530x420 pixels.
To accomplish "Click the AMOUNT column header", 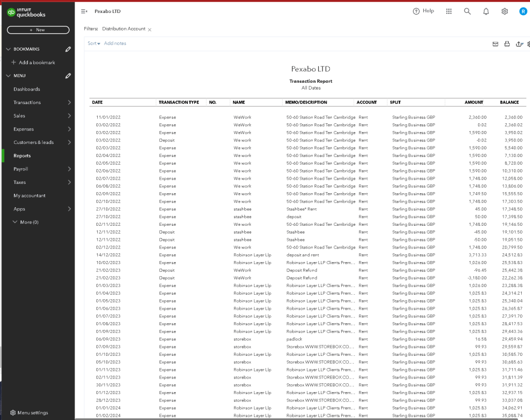I will pos(474,102).
